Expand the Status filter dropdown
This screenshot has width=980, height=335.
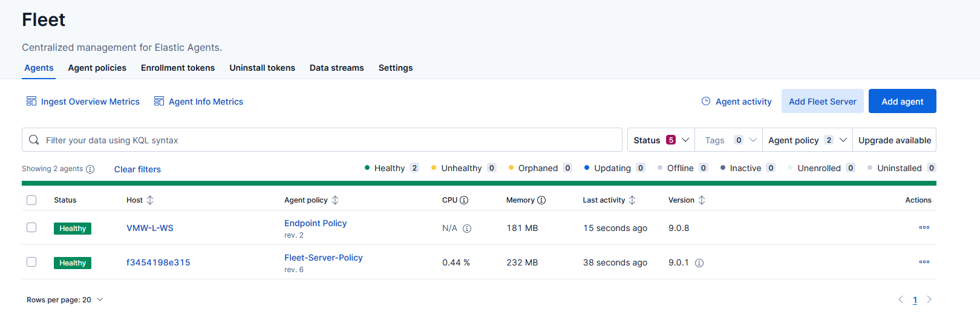(x=661, y=140)
